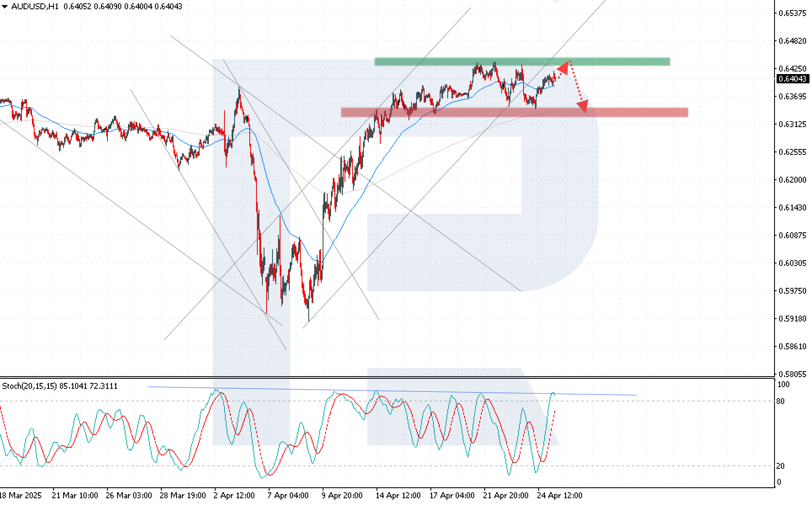
Task: Click the 0.58055 price axis label
Action: (x=792, y=374)
